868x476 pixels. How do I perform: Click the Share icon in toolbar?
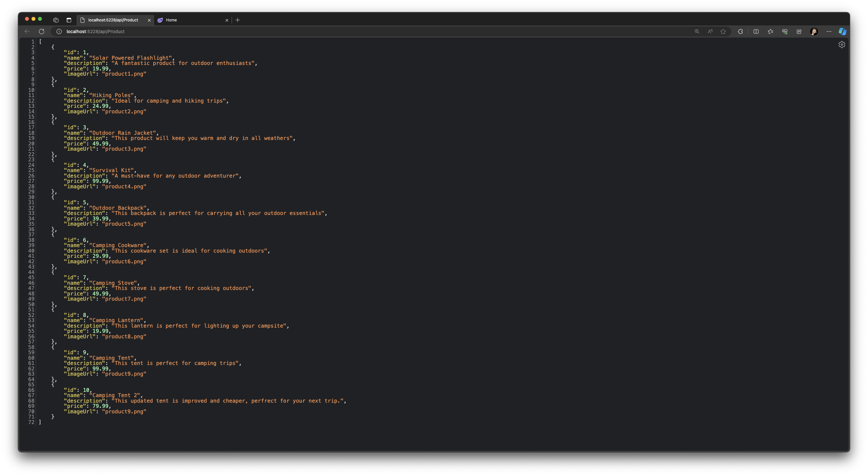799,31
